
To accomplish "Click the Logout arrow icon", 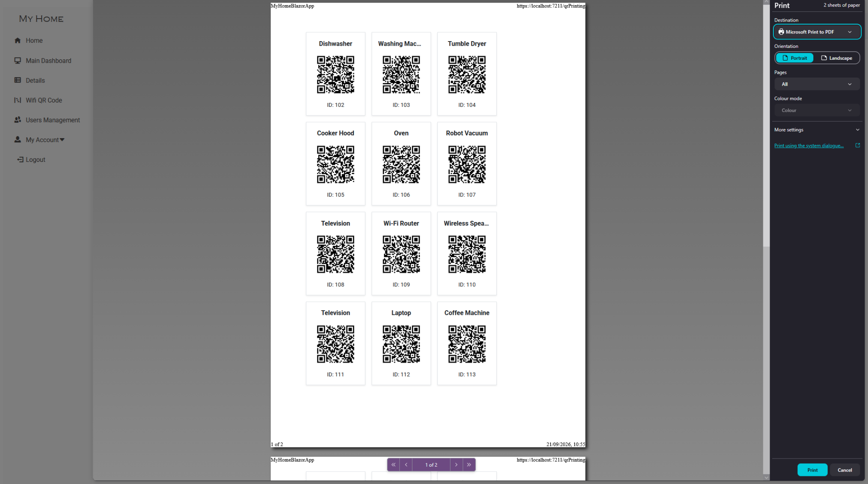I will (x=20, y=159).
